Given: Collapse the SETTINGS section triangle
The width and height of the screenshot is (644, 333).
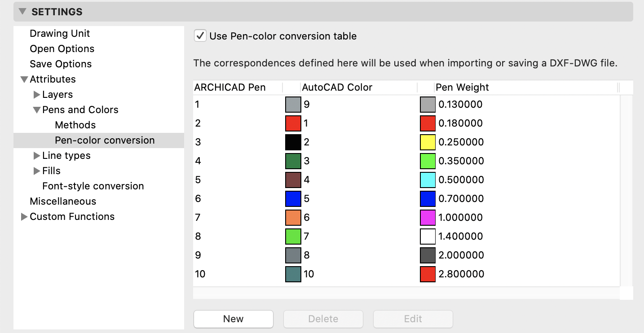Looking at the screenshot, I should click(x=22, y=12).
